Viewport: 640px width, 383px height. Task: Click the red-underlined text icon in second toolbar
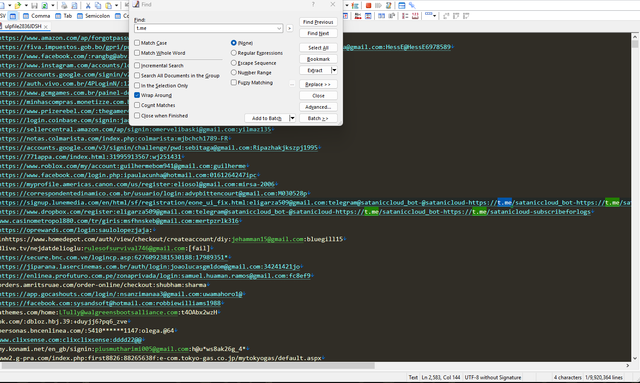358,16
